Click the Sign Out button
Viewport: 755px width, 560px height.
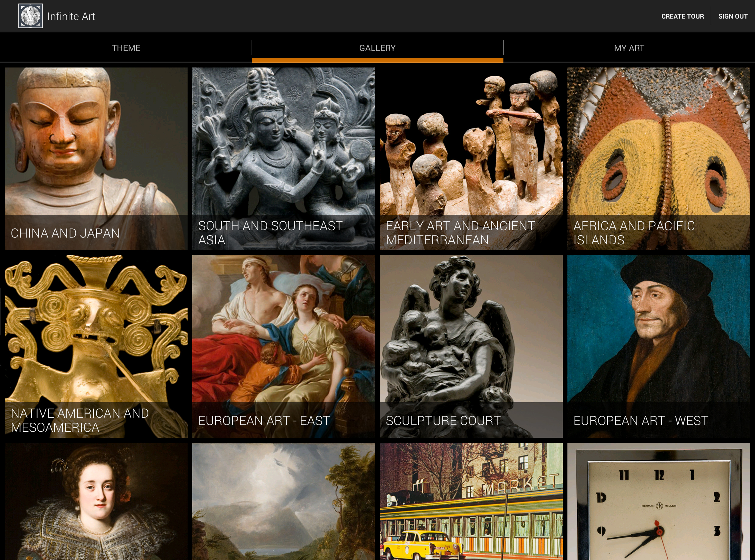733,16
